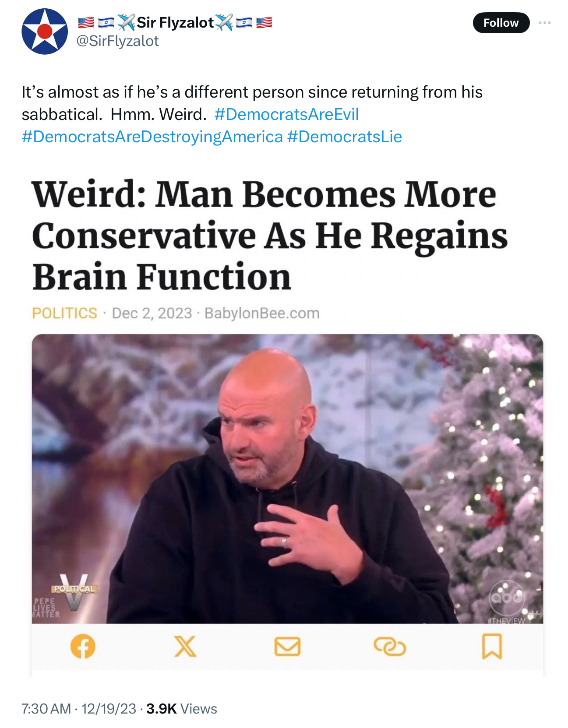Click the Sir Flyzalot profile avatar
Image resolution: width=568 pixels, height=728 pixels.
tap(45, 32)
